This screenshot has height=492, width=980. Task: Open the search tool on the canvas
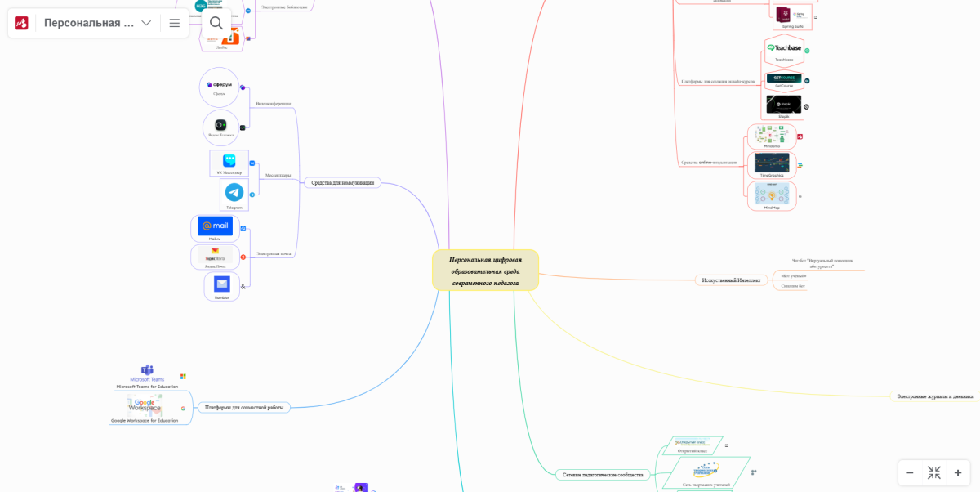coord(216,23)
